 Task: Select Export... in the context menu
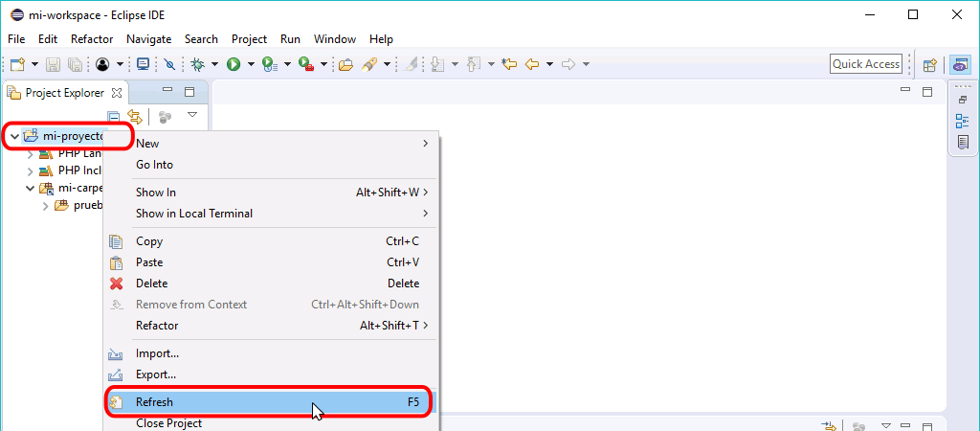pos(271,374)
